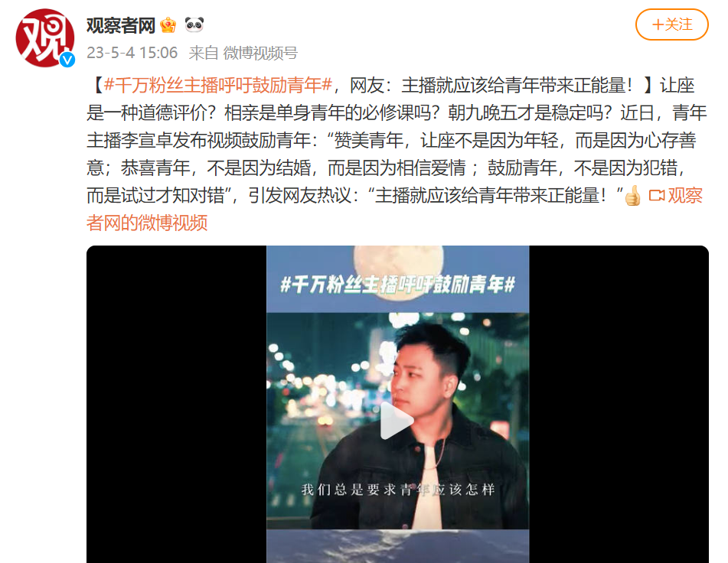Open the 观察者网的微博视频 link
This screenshot has width=728, height=563.
pyautogui.click(x=394, y=209)
